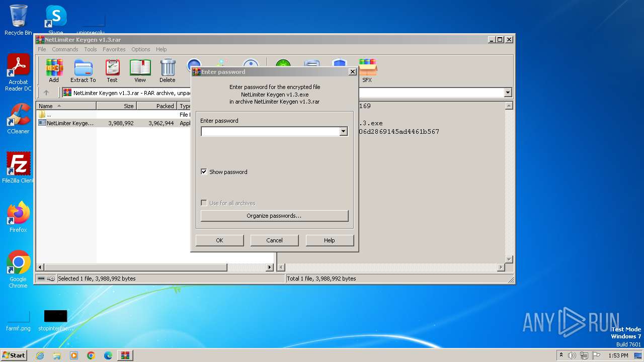The height and width of the screenshot is (362, 644).
Task: Open Windows Explorer from the taskbar
Action: pos(57,355)
